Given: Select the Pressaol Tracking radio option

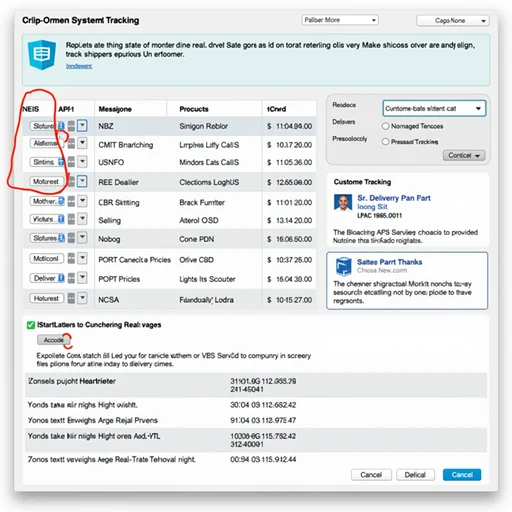Looking at the screenshot, I should [385, 142].
